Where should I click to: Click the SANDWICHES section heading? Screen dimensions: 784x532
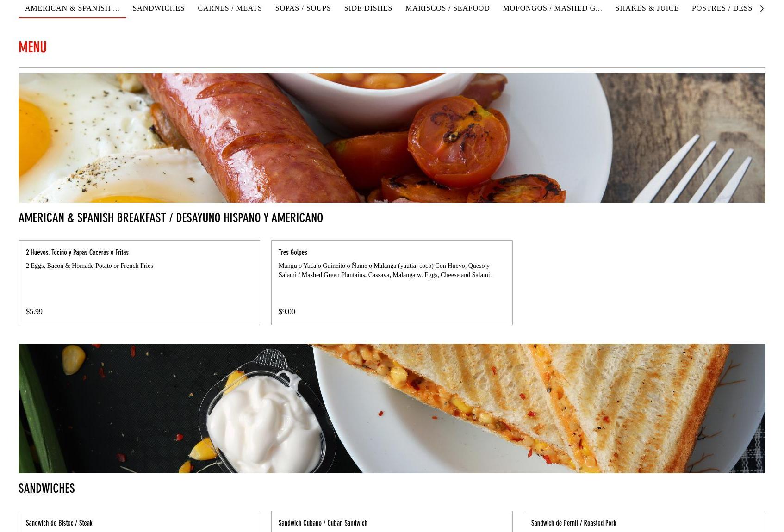click(x=47, y=489)
